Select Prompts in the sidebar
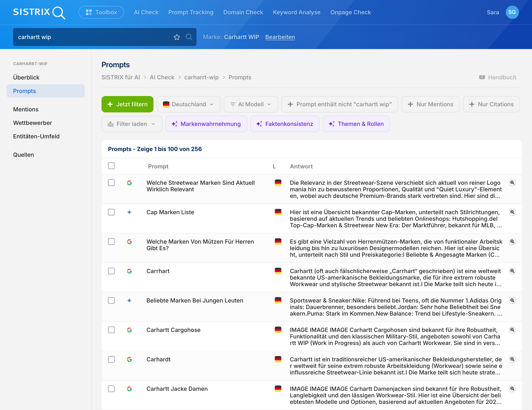The image size is (532, 410). point(46,91)
